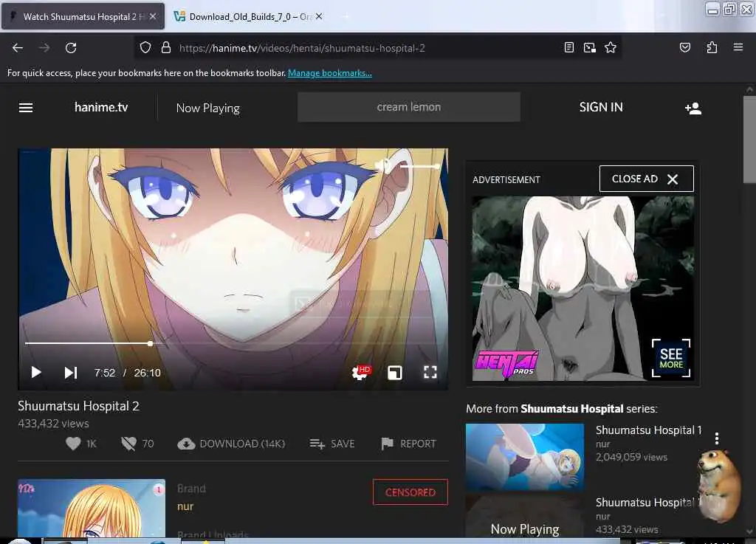Click the hamster mascot in the corner

(718, 485)
